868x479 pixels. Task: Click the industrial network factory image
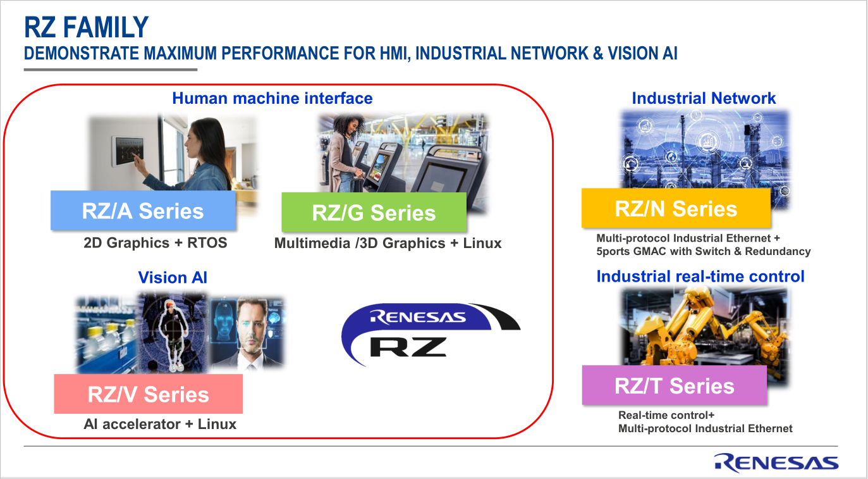(x=705, y=149)
